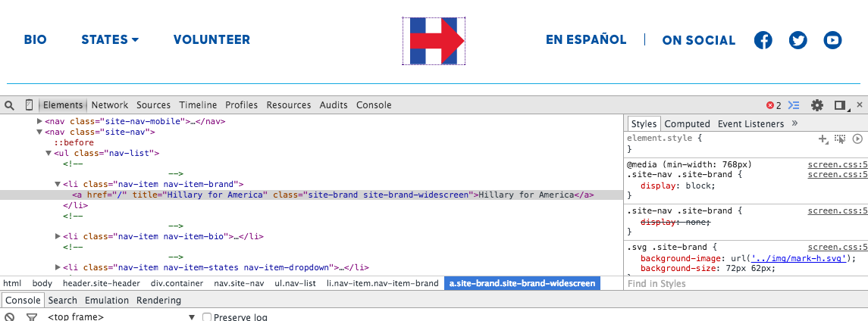868x321 pixels.
Task: Open the Resources tab
Action: click(x=288, y=105)
